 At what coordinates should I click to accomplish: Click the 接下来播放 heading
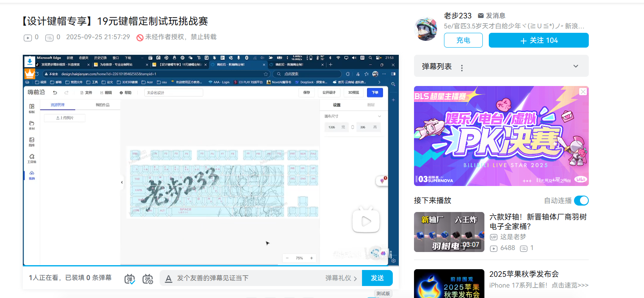432,200
